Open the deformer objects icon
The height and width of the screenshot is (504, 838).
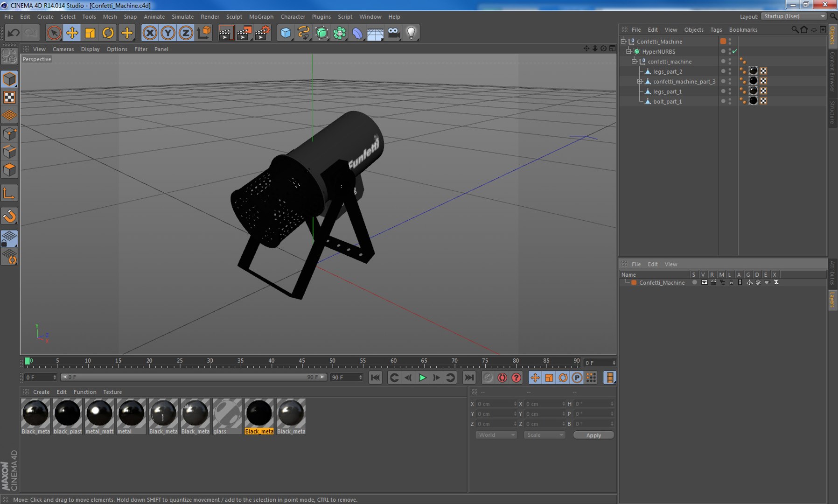(x=357, y=33)
